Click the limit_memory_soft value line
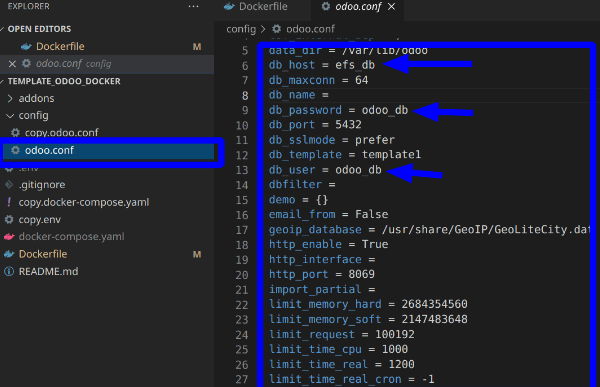The width and height of the screenshot is (600, 387). 368,319
